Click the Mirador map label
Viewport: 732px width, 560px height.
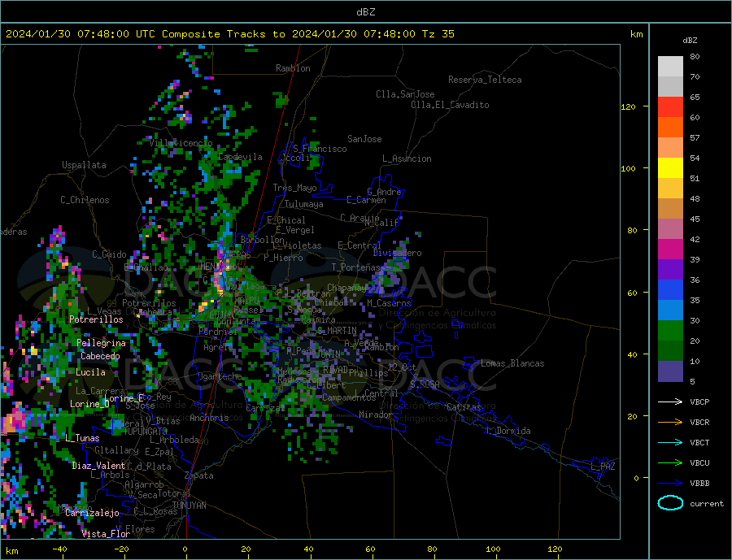tap(376, 415)
